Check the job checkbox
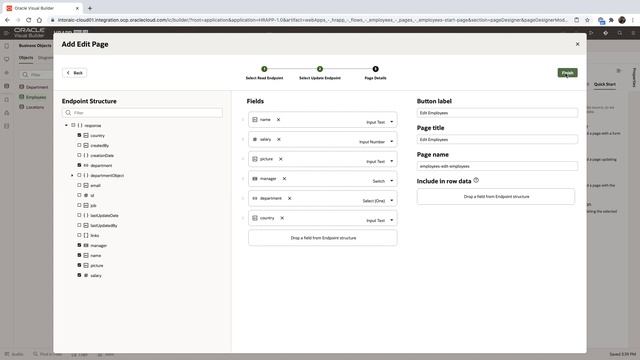This screenshot has height=360, width=640. [79, 205]
